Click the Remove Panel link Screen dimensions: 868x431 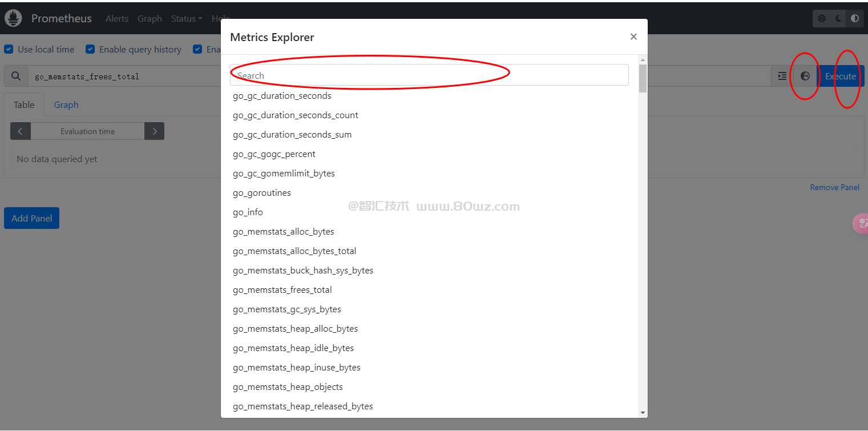click(x=834, y=187)
